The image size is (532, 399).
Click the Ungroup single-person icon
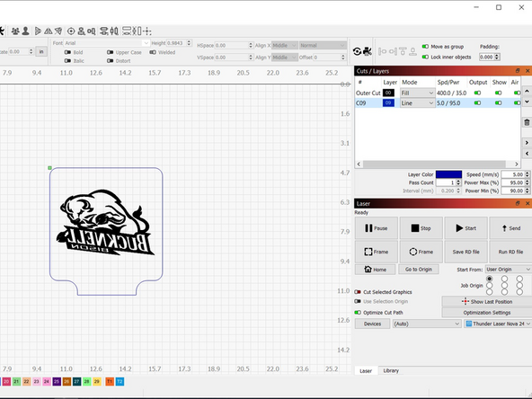click(25, 31)
